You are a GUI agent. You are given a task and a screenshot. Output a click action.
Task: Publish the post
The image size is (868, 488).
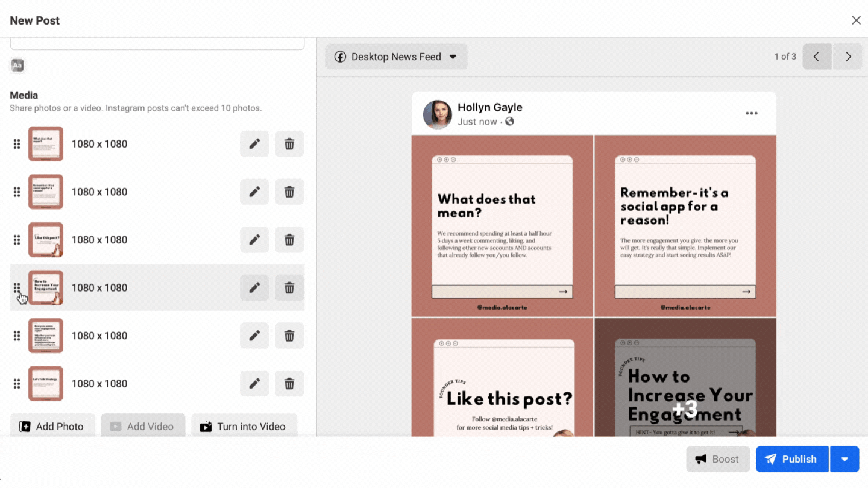point(792,459)
